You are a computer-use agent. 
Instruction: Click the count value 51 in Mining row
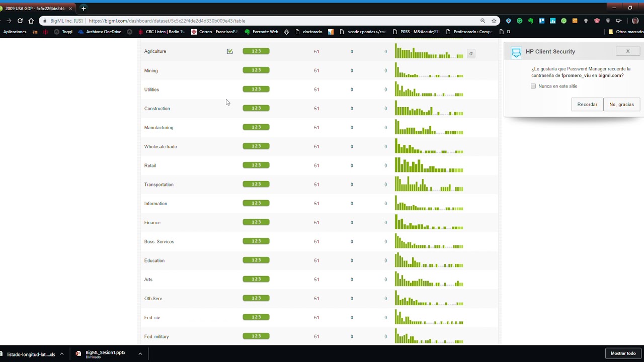coord(316,70)
